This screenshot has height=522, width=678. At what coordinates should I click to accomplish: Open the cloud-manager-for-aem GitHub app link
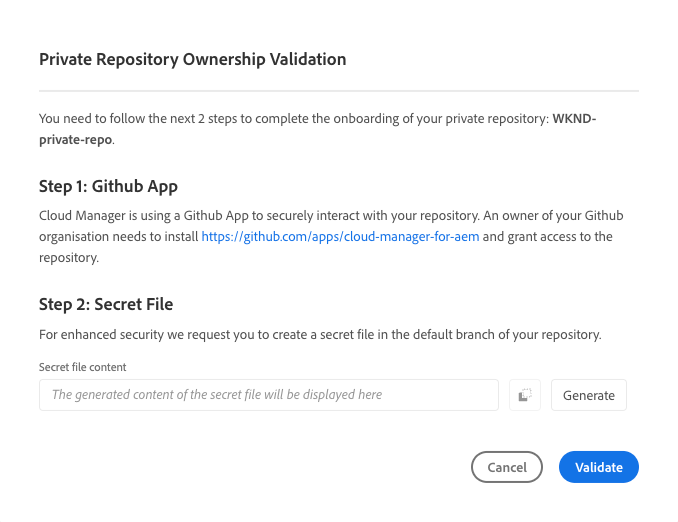340,237
